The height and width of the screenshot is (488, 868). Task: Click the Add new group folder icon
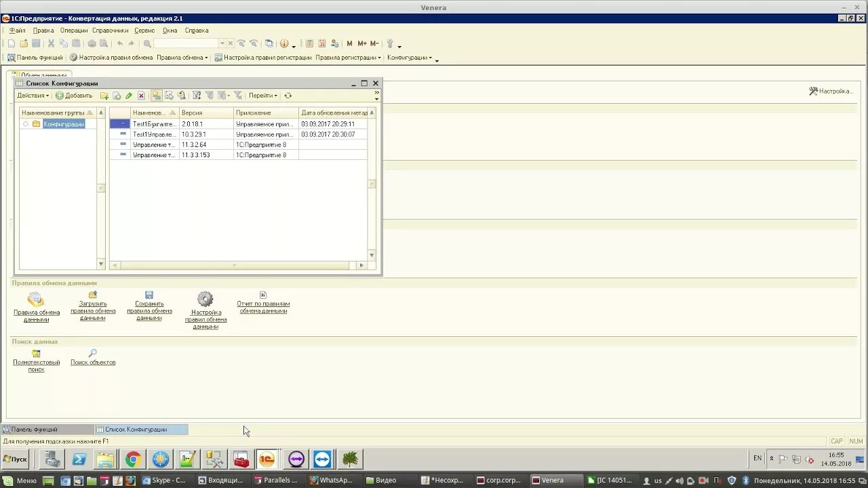coord(104,96)
